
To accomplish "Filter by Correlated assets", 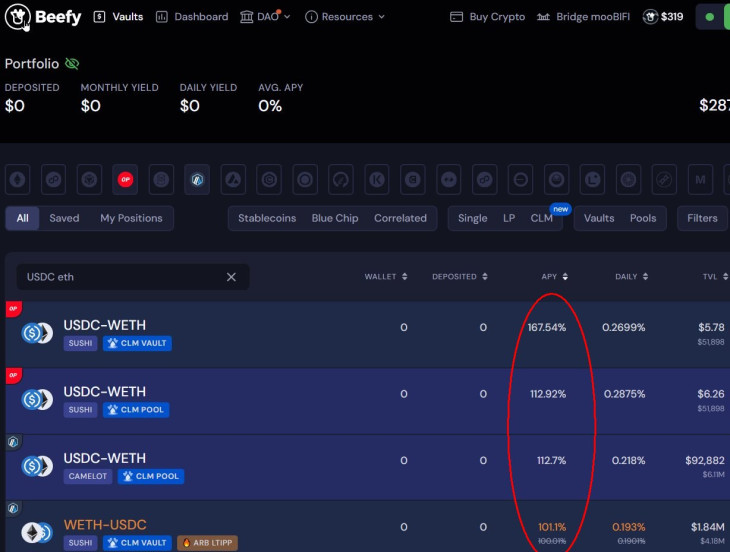I will pos(400,218).
